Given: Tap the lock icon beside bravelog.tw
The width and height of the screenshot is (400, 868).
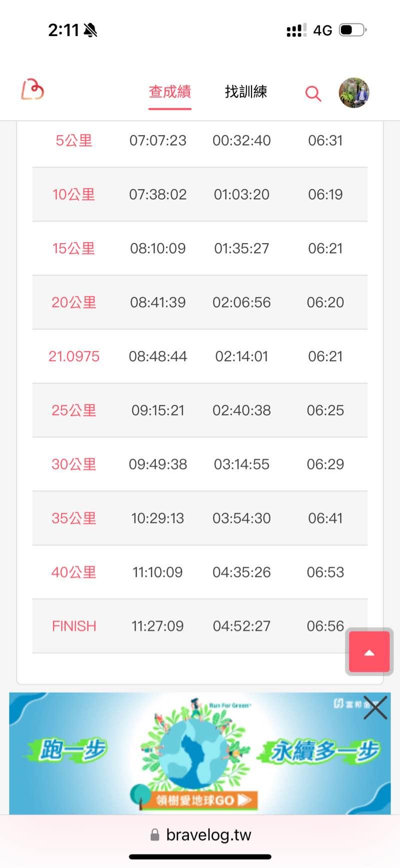Looking at the screenshot, I should (x=155, y=834).
